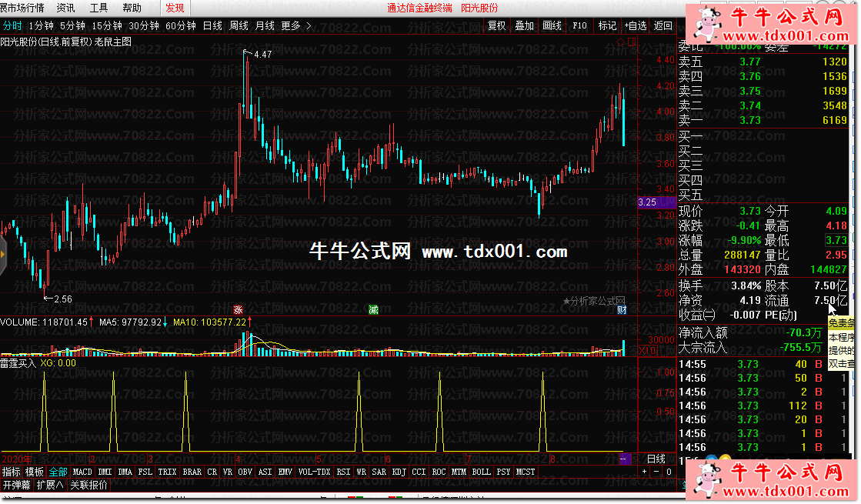
Task: Select the 15分钟 chart period
Action: pos(107,26)
